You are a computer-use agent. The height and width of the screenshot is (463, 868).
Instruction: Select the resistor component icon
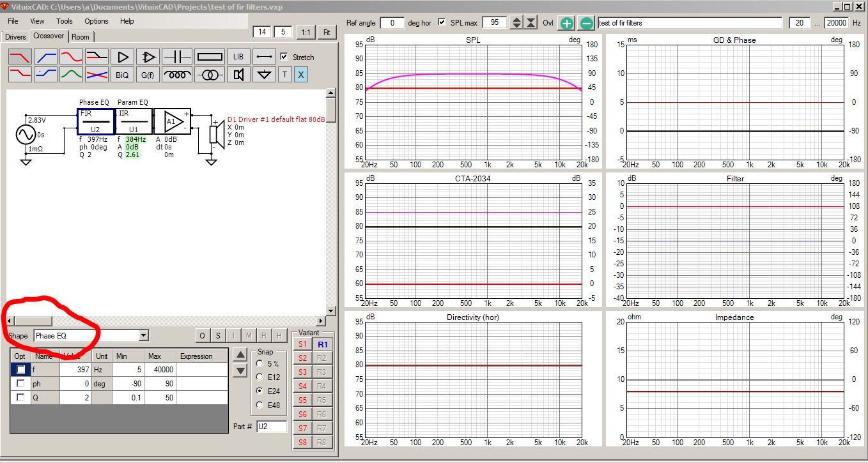[x=210, y=57]
